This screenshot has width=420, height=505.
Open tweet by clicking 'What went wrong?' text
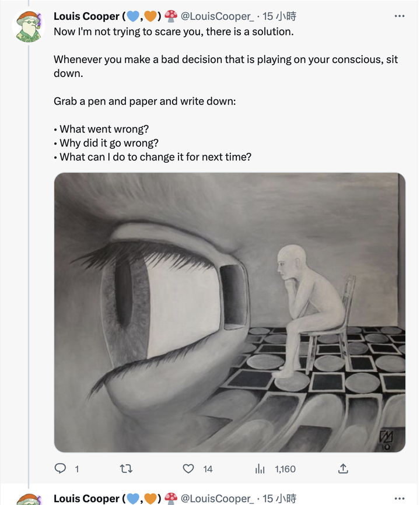click(x=104, y=129)
